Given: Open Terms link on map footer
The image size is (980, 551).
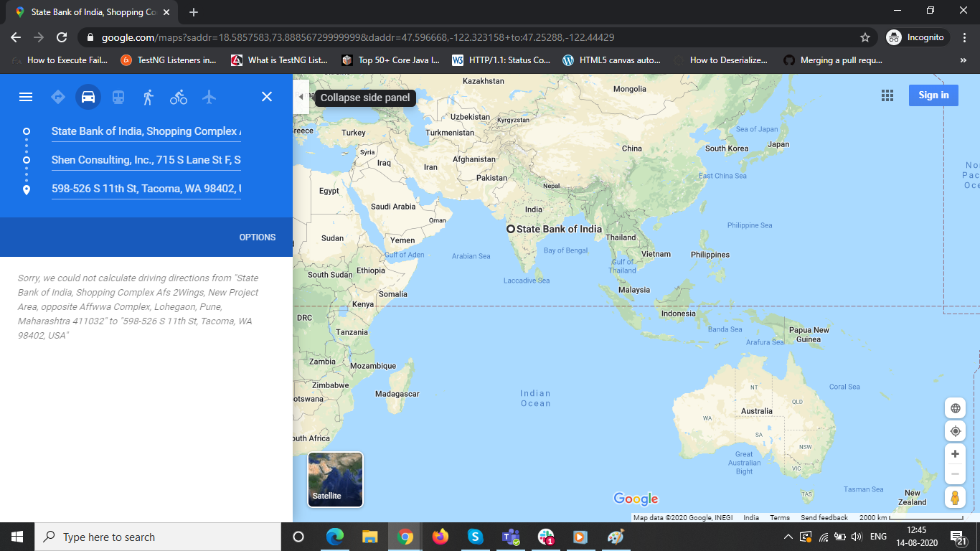Looking at the screenshot, I should [780, 518].
